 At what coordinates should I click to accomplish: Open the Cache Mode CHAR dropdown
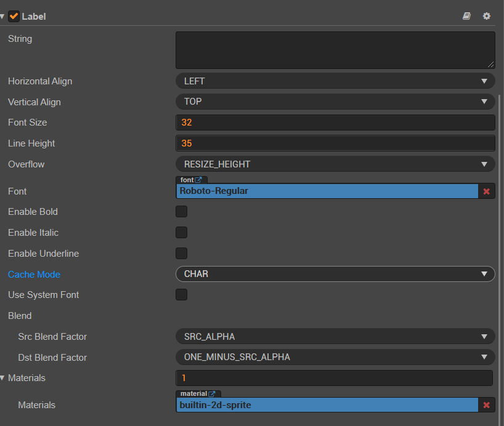pos(335,274)
